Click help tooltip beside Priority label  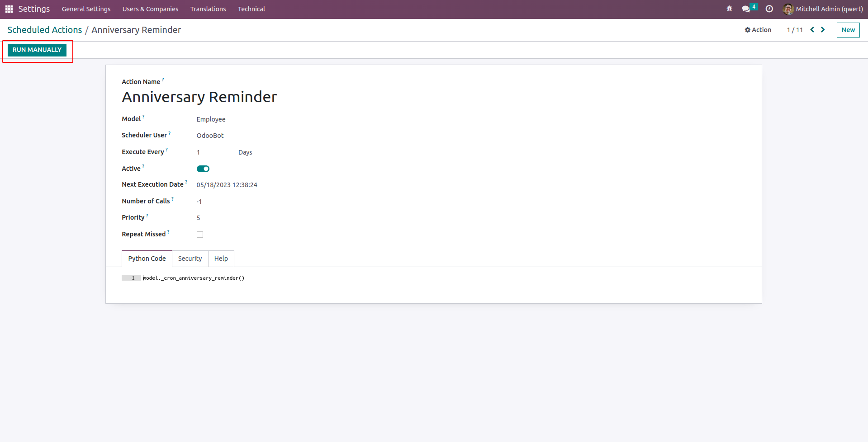tap(147, 215)
